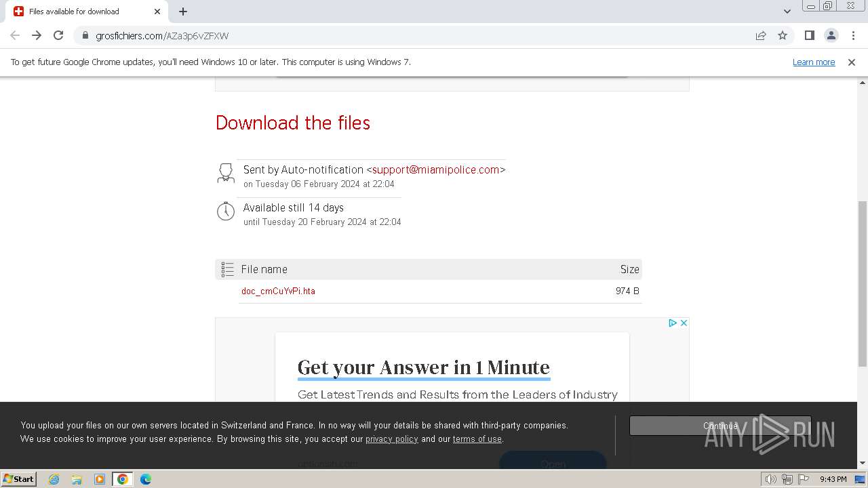
Task: Click the 'Download the files' heading
Action: pyautogui.click(x=293, y=123)
